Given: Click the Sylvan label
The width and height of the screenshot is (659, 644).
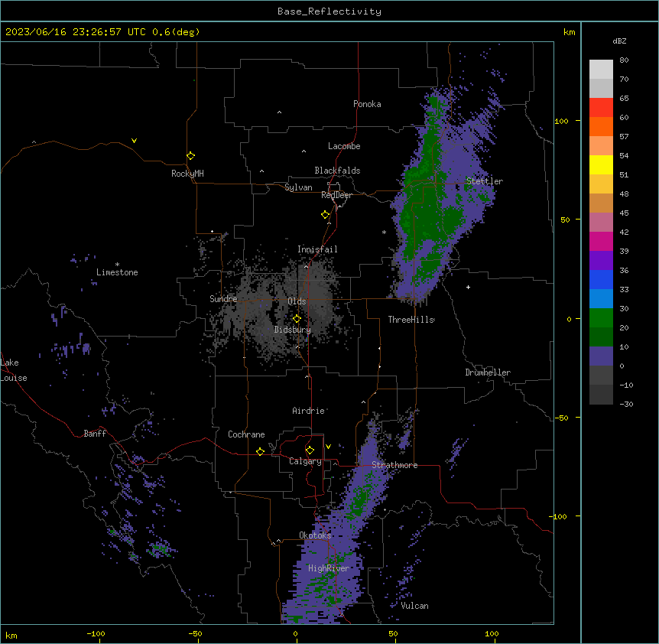Looking at the screenshot, I should (x=298, y=187).
